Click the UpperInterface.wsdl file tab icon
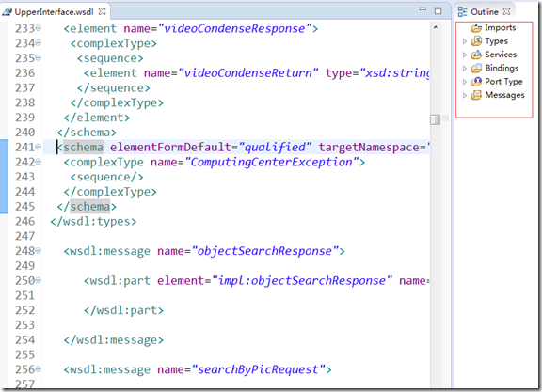The width and height of the screenshot is (542, 392). 7,11
